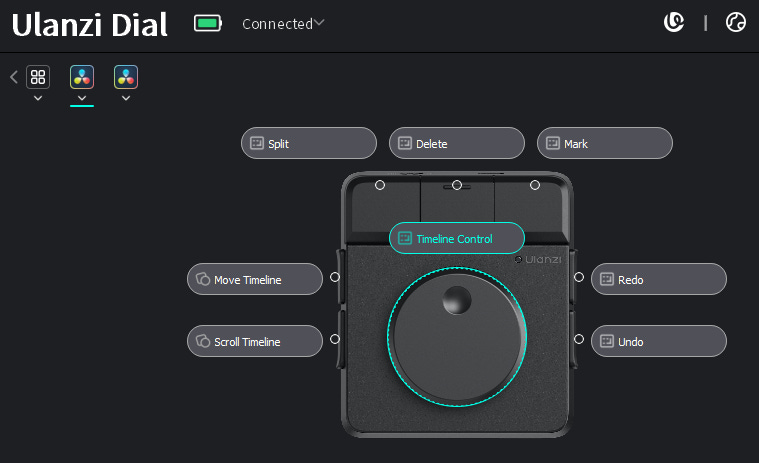Select the second DaVinci Resolve profile icon
The width and height of the screenshot is (759, 463).
(126, 77)
